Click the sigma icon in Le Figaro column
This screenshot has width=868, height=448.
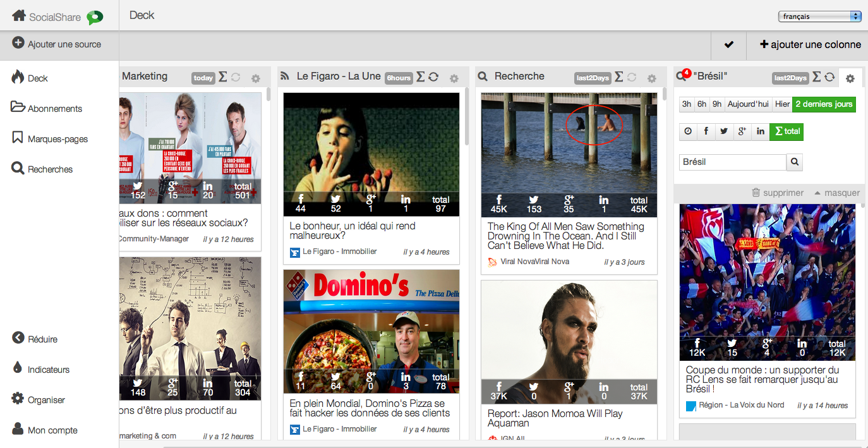point(420,77)
